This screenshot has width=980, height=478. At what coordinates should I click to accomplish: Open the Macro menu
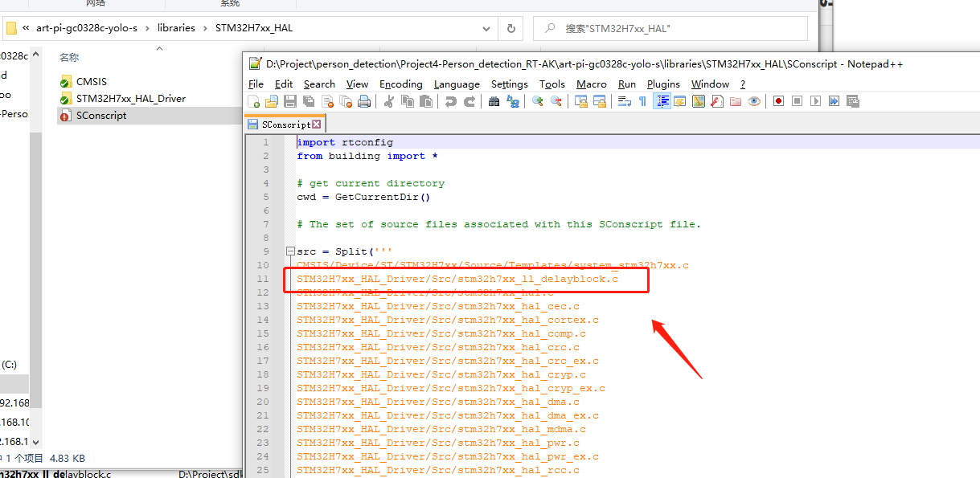592,84
